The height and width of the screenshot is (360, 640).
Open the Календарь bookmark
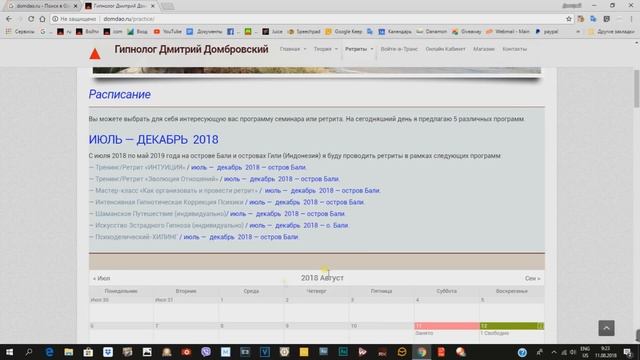pos(395,31)
